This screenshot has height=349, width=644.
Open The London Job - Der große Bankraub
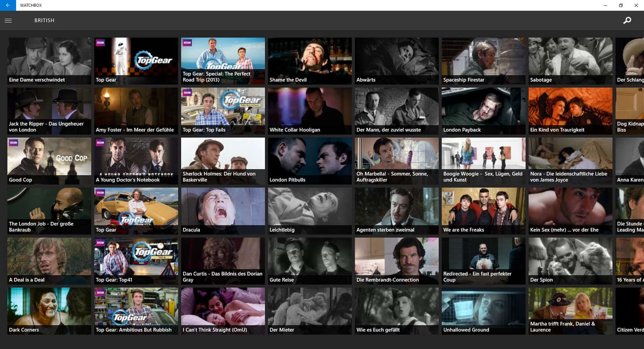pyautogui.click(x=49, y=211)
